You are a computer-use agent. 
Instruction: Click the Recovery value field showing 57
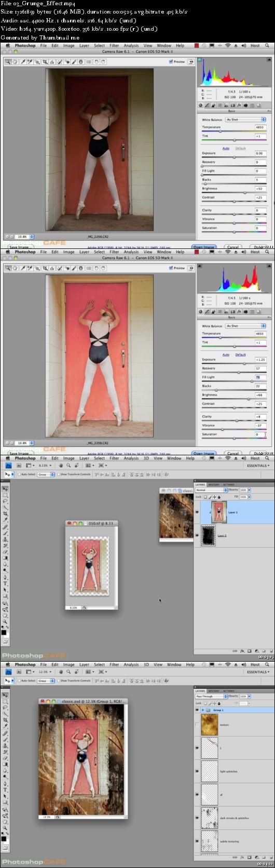[x=260, y=368]
